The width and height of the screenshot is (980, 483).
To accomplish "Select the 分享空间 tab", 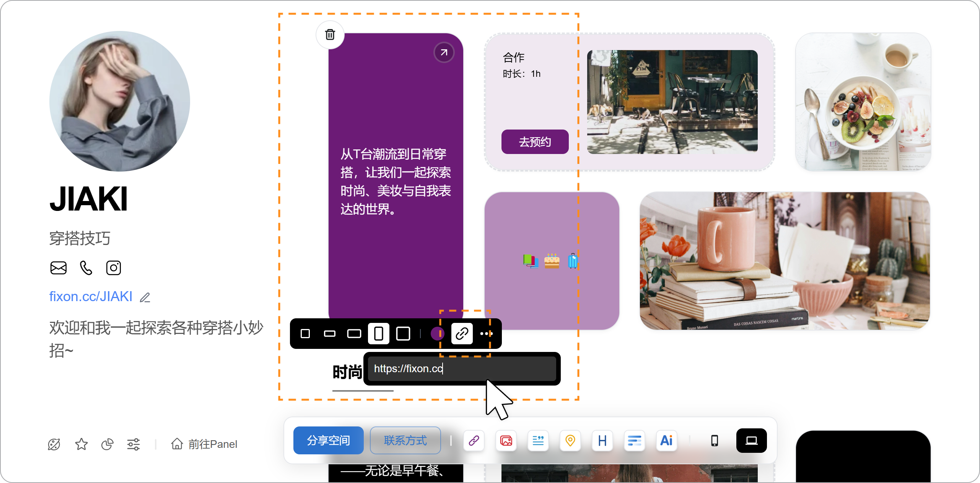I will click(328, 441).
